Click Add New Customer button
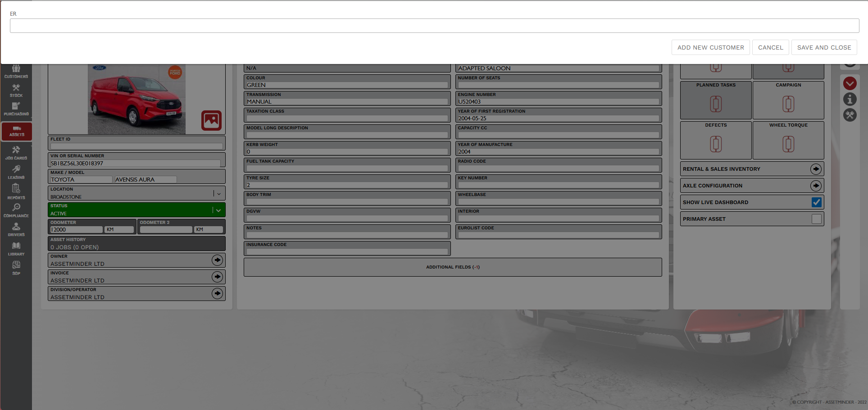Viewport: 868px width, 410px height. coord(710,47)
